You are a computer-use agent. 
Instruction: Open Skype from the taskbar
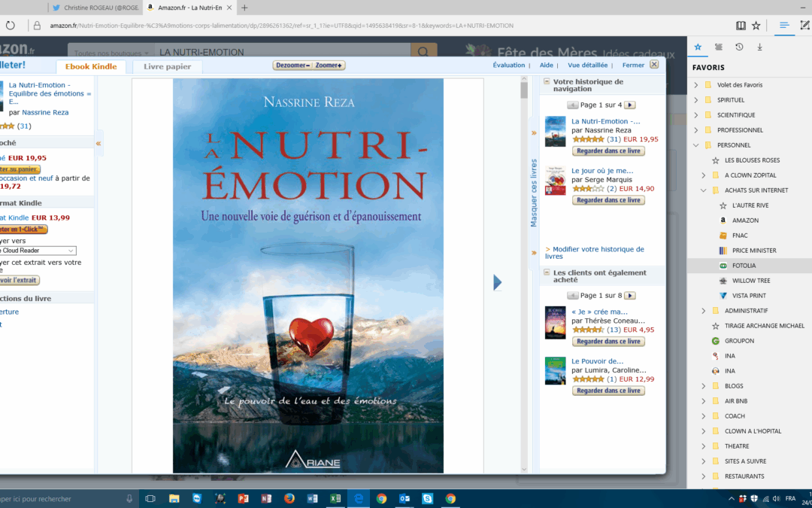(x=428, y=499)
